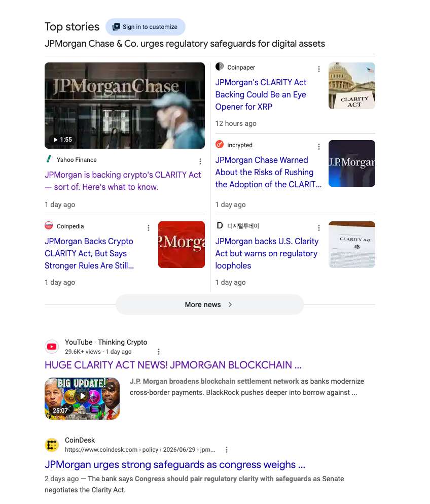430x504 pixels.
Task: Click the Capitol CLARITY ACT thumbnail
Action: coord(351,86)
